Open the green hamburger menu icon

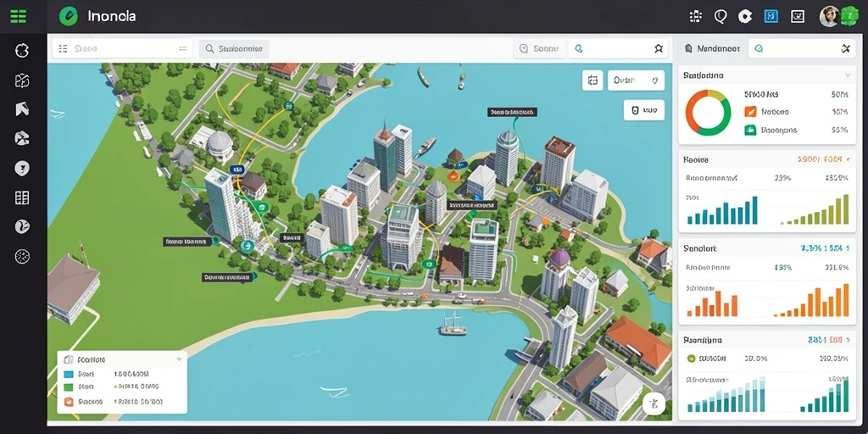point(18,16)
